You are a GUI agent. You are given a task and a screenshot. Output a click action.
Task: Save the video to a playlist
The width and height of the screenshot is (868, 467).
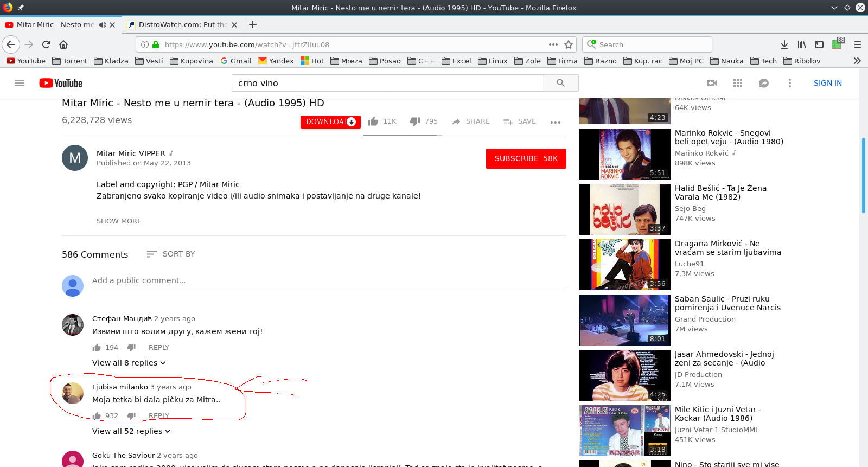tap(520, 121)
